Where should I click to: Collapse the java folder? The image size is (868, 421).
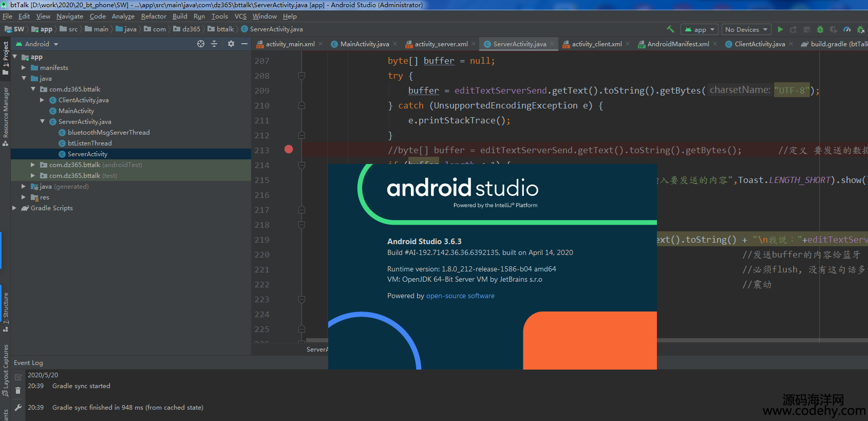[24, 78]
